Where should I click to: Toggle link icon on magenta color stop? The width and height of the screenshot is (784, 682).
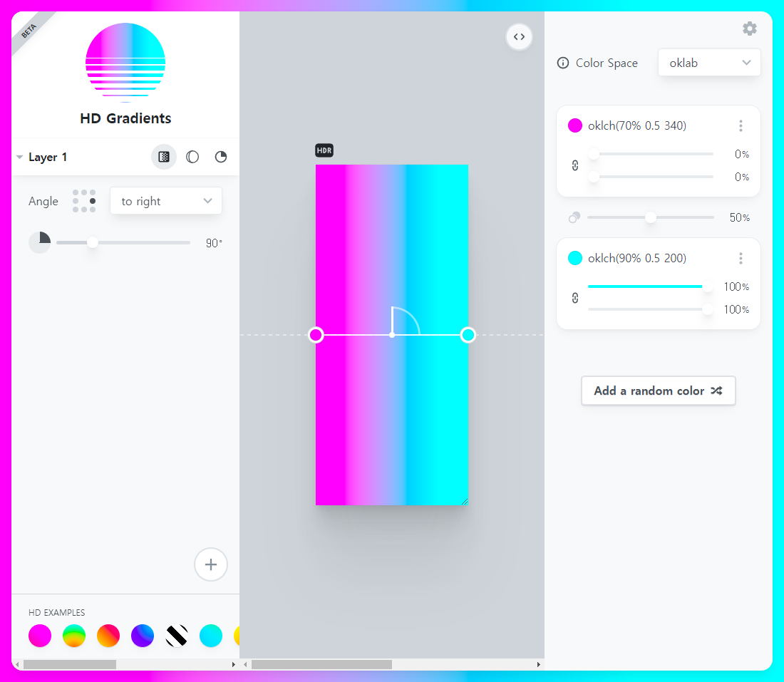tap(575, 165)
